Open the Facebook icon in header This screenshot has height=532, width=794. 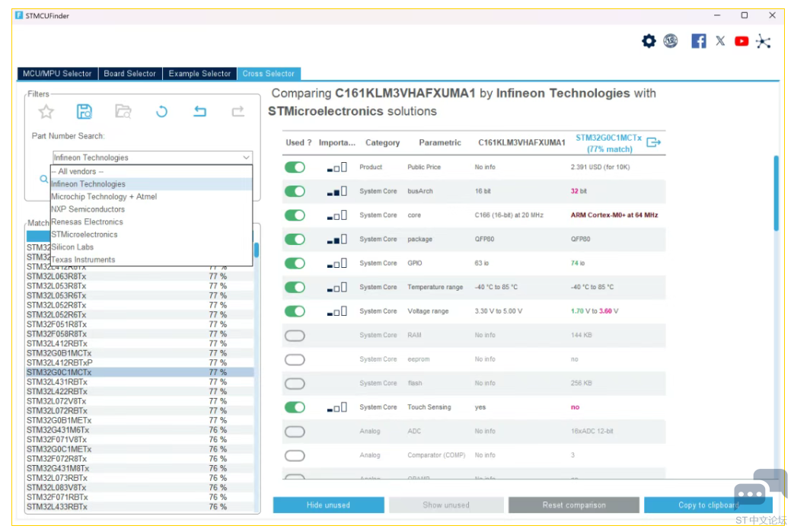click(x=698, y=41)
